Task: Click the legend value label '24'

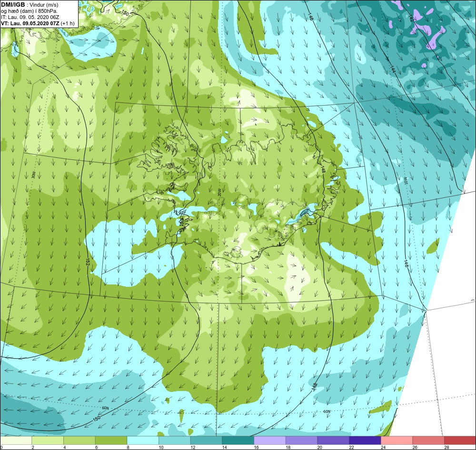Action: tap(383, 447)
